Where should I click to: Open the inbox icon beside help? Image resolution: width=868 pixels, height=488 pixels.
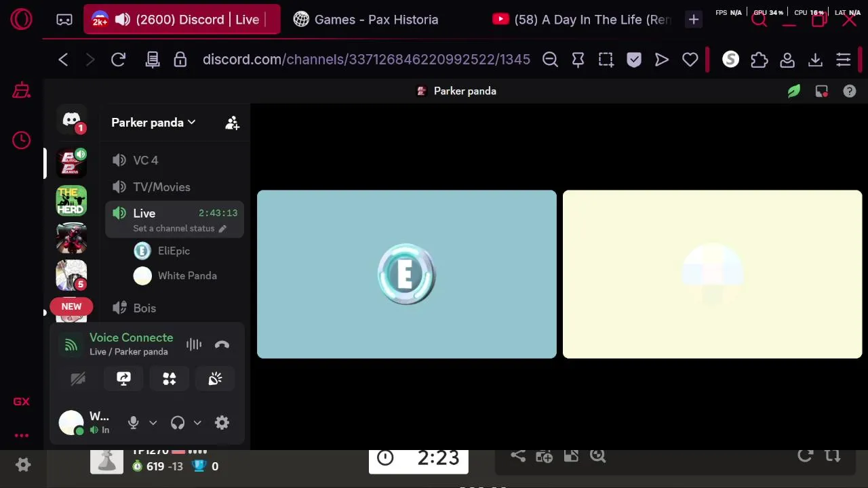pos(821,91)
